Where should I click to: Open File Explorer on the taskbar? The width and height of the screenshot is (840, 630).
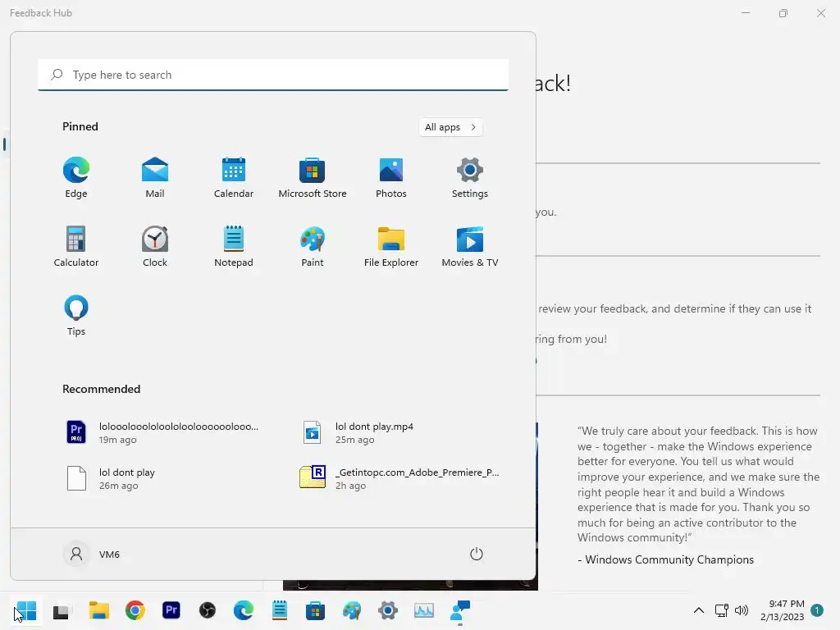pos(99,610)
